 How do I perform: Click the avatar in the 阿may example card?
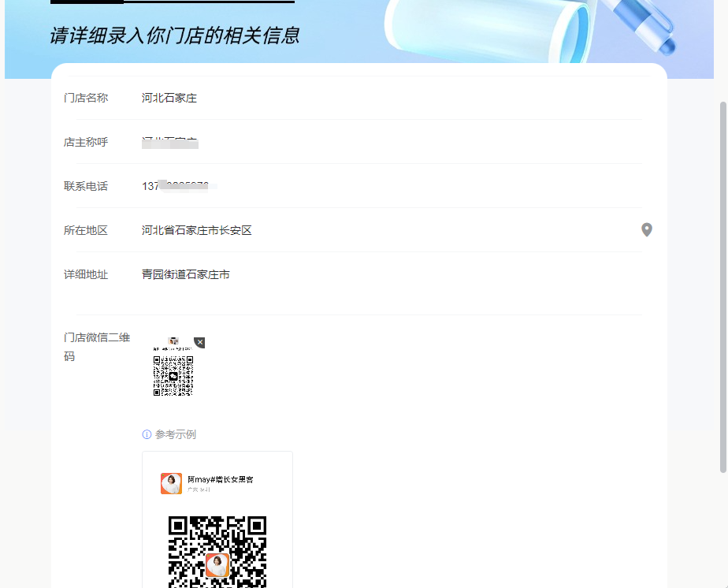coord(171,483)
